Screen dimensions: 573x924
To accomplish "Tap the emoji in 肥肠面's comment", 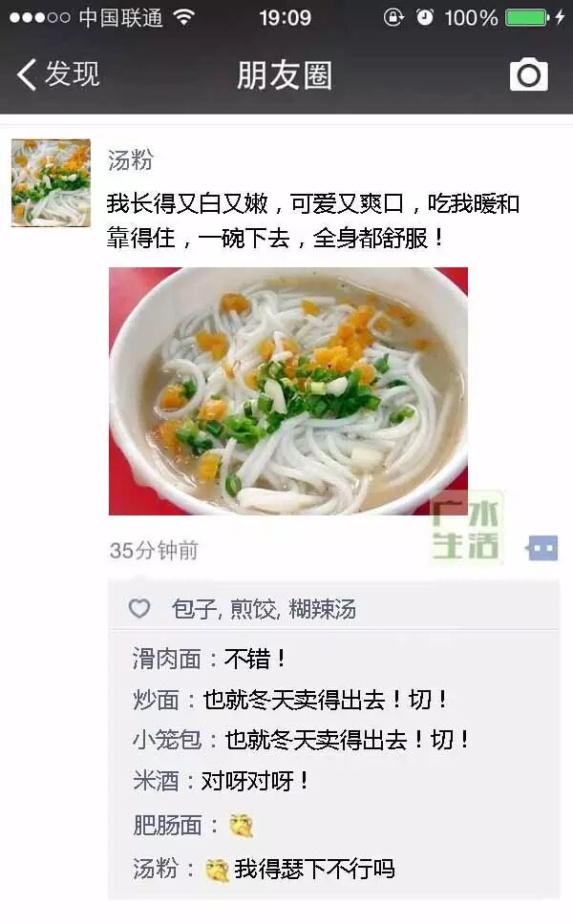I will pos(241,826).
